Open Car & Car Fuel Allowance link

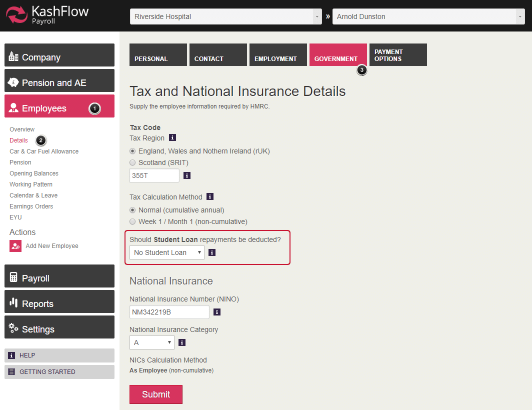click(44, 151)
